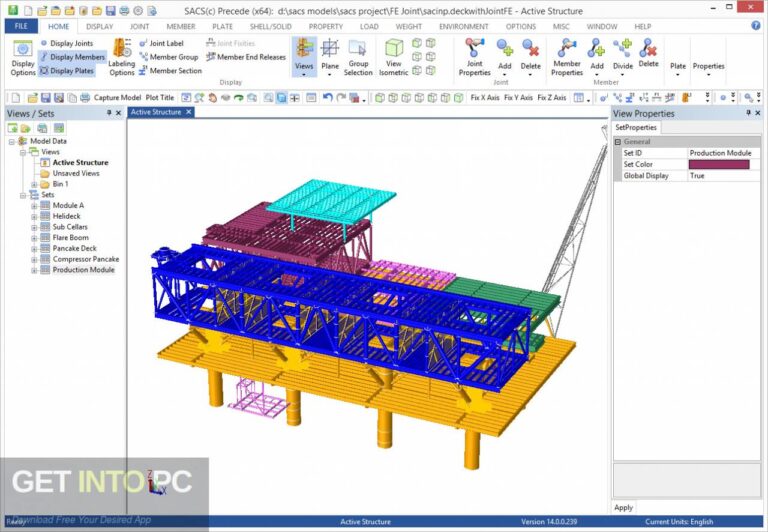Screen dimensions: 768x532
Task: Click the Divide member tool
Action: click(x=623, y=58)
